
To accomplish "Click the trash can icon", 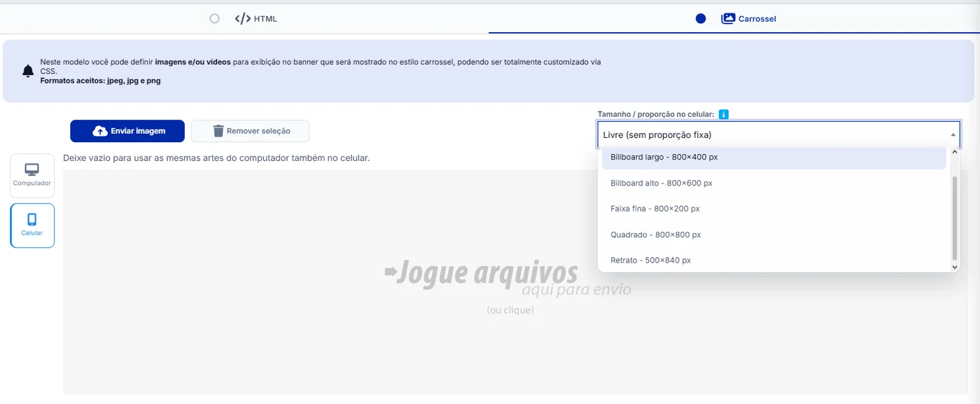I will [x=218, y=131].
